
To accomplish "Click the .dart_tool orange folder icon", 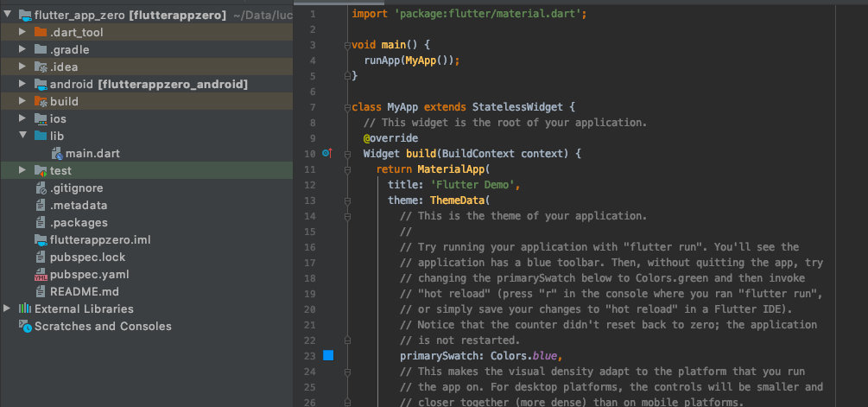I will click(x=41, y=32).
